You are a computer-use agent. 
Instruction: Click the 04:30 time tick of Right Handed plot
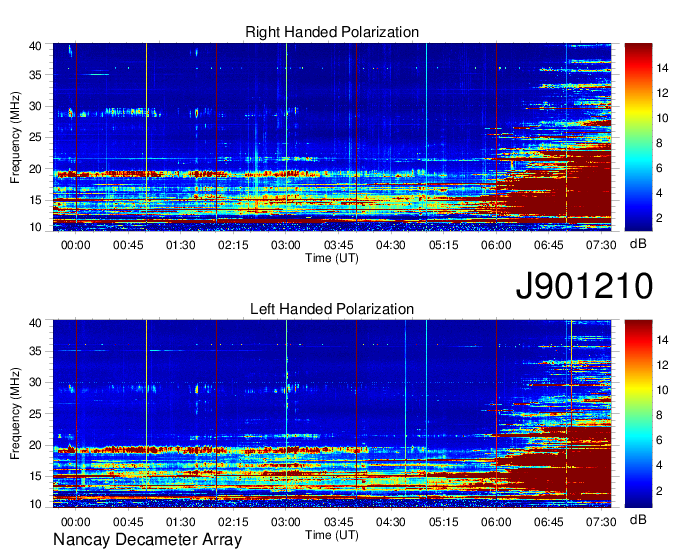click(391, 245)
